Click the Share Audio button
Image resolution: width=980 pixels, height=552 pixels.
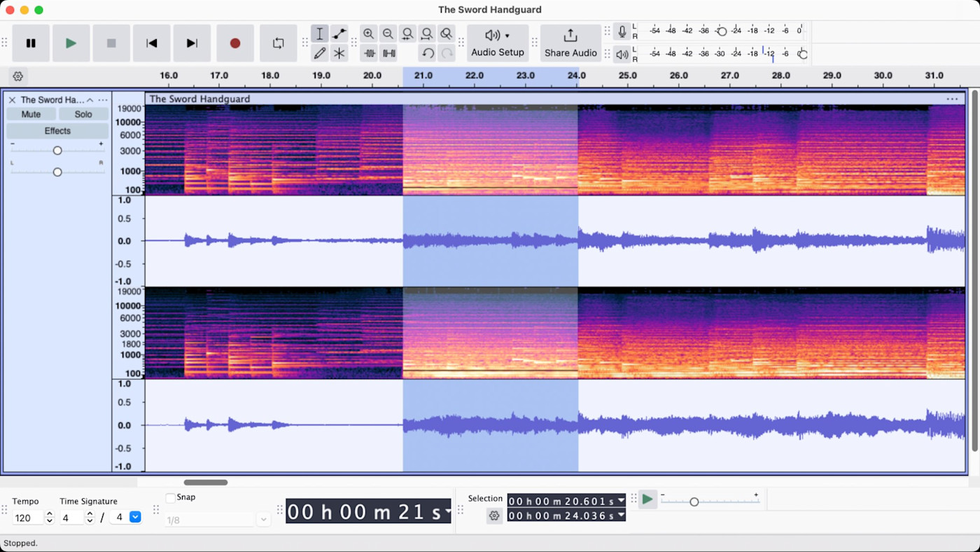click(570, 43)
